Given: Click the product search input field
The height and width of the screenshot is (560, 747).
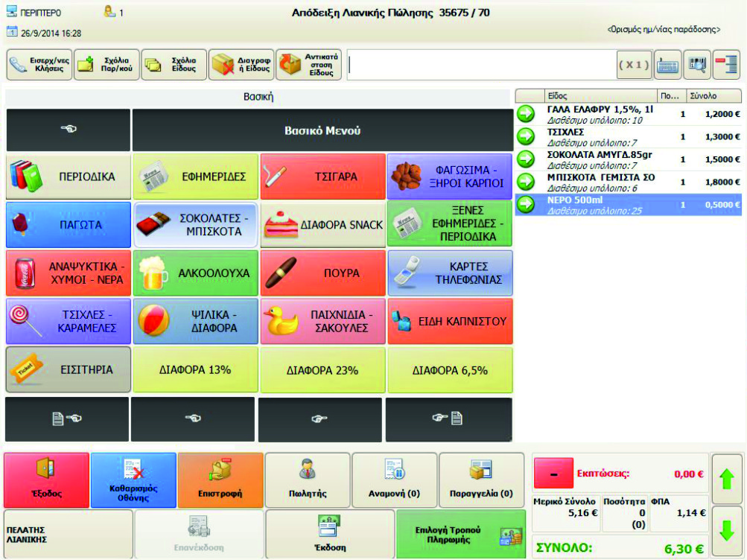Looking at the screenshot, I should tap(482, 66).
